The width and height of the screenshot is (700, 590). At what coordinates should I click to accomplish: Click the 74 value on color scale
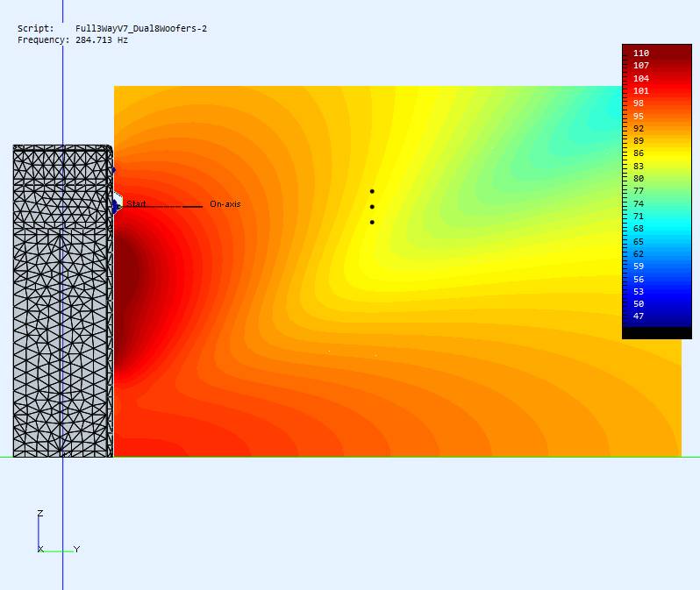[639, 204]
